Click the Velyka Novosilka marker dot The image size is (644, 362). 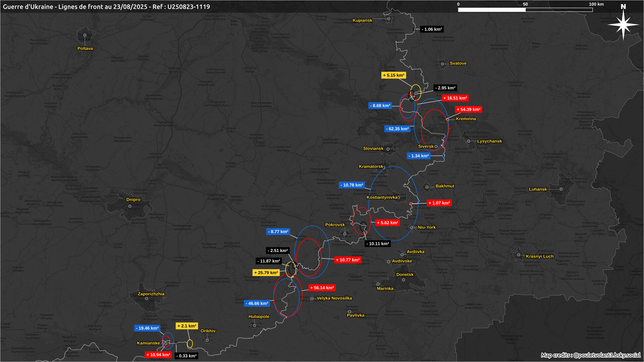[x=312, y=298]
